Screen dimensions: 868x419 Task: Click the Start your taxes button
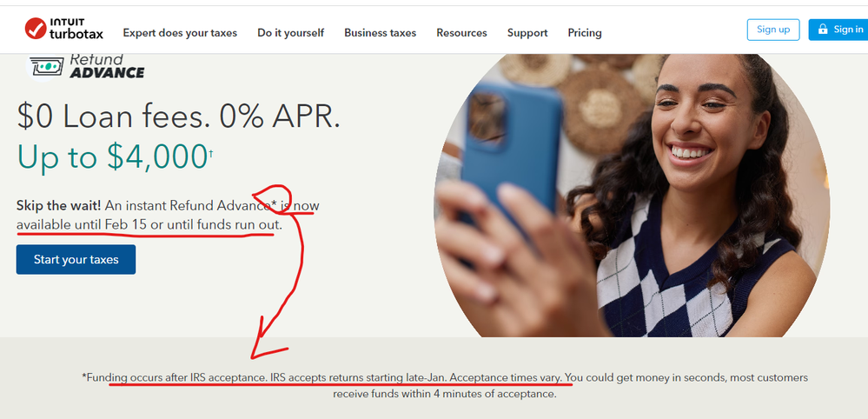(76, 260)
